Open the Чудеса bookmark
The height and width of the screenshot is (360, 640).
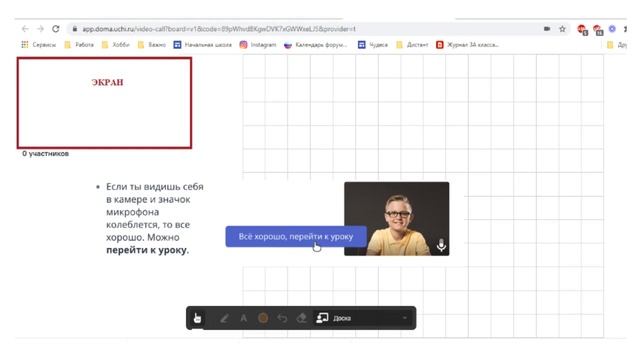(x=373, y=44)
